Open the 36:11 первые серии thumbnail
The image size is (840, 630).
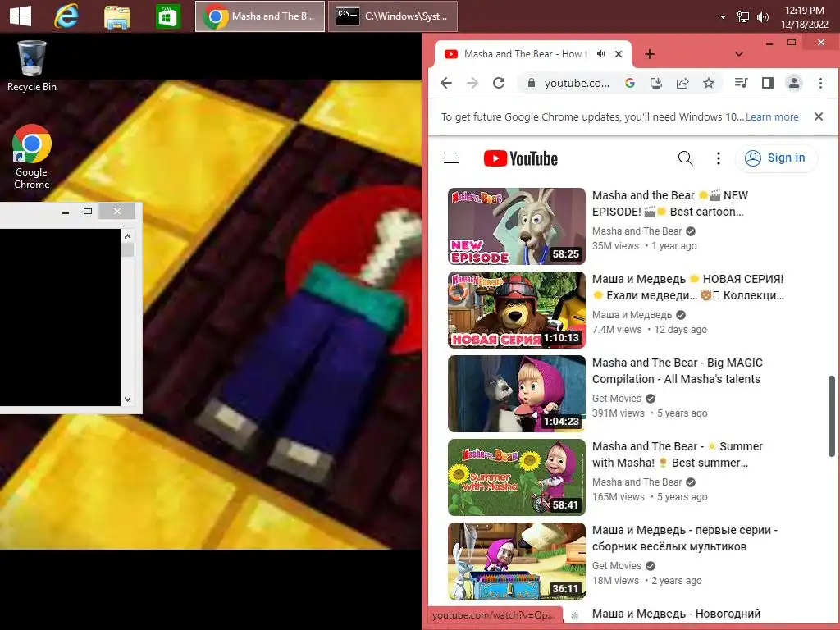tap(517, 560)
